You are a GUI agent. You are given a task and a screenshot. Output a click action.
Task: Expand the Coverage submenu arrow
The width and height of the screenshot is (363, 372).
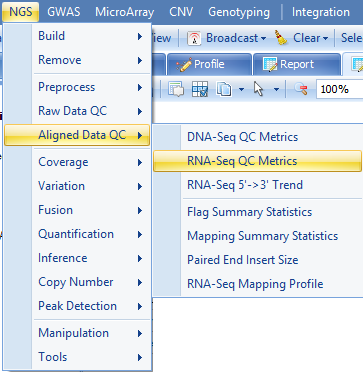coord(140,162)
